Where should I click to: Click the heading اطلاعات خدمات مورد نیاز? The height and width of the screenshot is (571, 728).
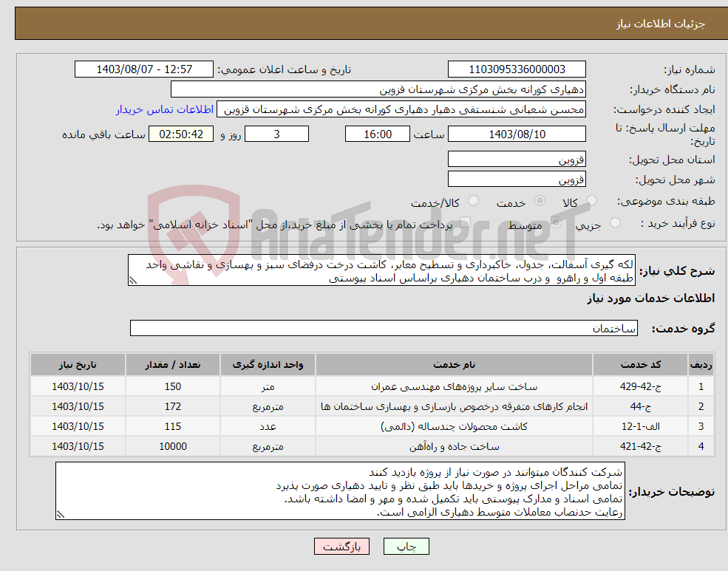click(x=651, y=298)
